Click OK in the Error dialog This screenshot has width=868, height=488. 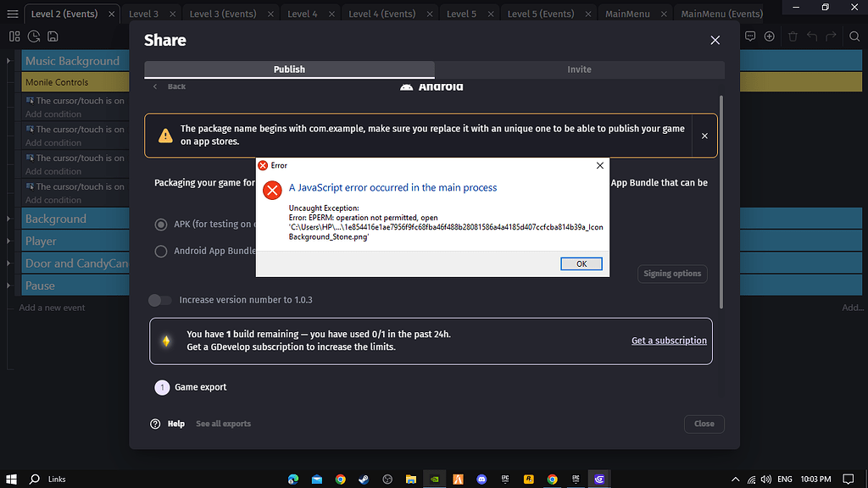(581, 264)
